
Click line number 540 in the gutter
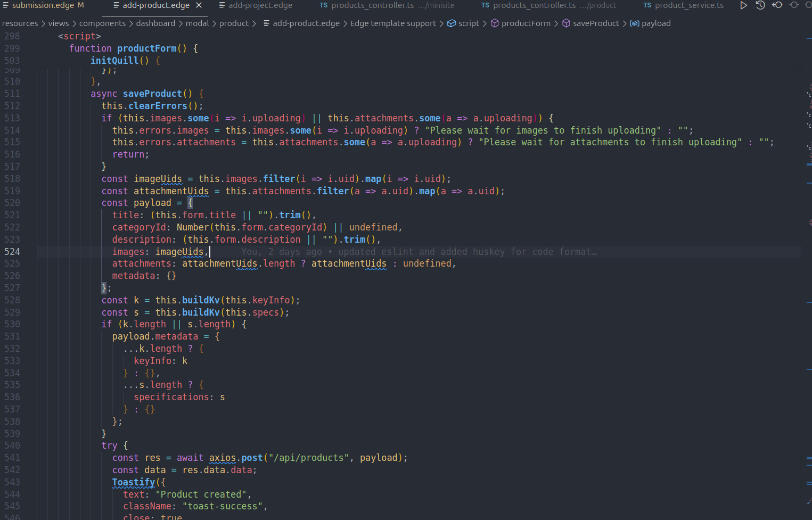(12, 445)
